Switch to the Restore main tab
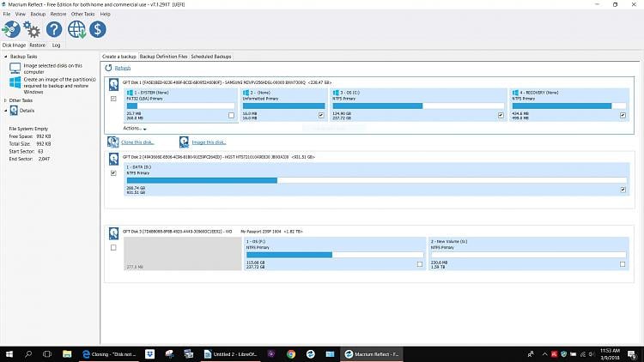This screenshot has width=644, height=362. click(38, 45)
